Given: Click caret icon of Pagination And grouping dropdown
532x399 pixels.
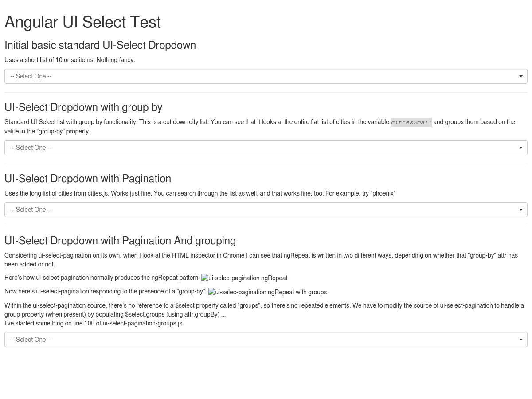Looking at the screenshot, I should pos(521,340).
